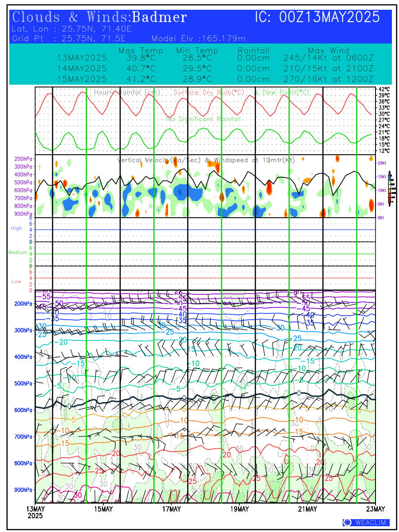Click the 15Kt windspeed axis label

point(381,177)
